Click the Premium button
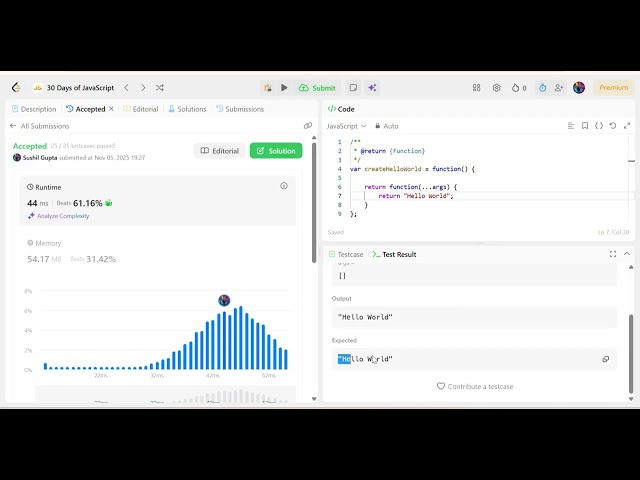 (613, 87)
